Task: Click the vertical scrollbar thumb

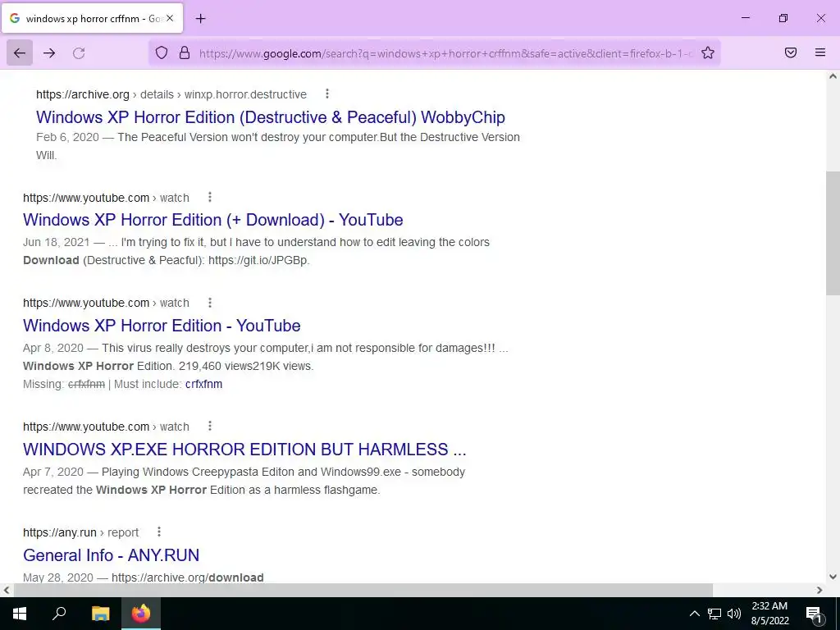Action: pos(833,233)
